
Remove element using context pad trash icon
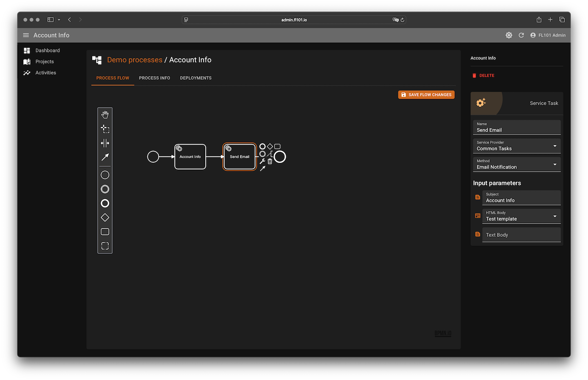coord(270,161)
